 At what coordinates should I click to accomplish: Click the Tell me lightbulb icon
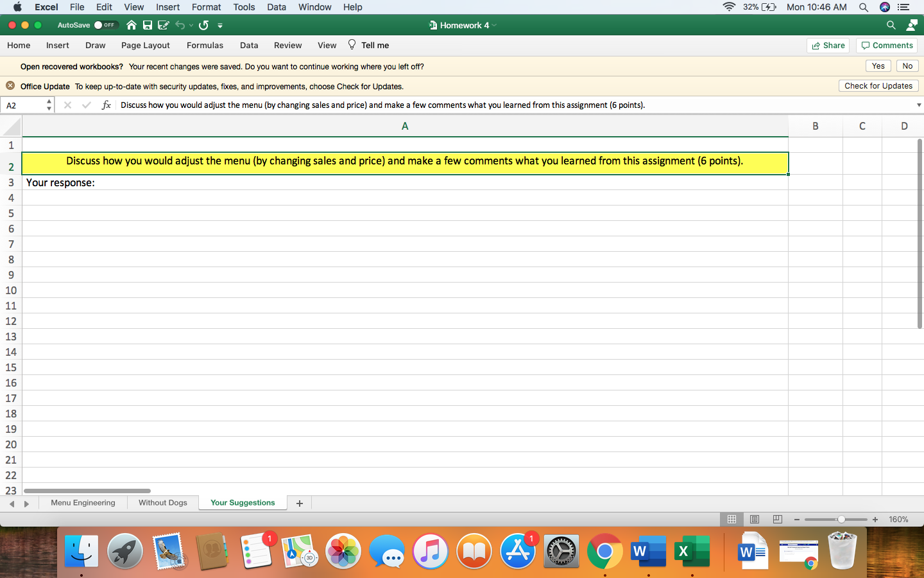[x=352, y=45]
